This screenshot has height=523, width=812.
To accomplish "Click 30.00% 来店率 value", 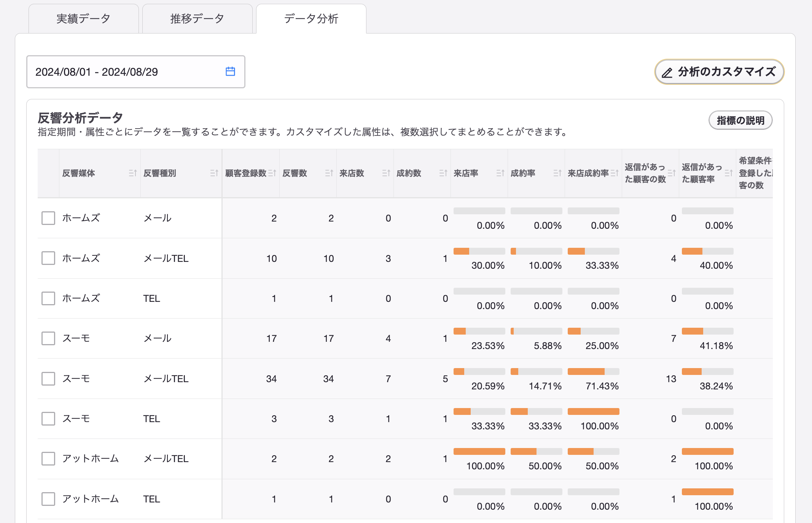I will 488,265.
